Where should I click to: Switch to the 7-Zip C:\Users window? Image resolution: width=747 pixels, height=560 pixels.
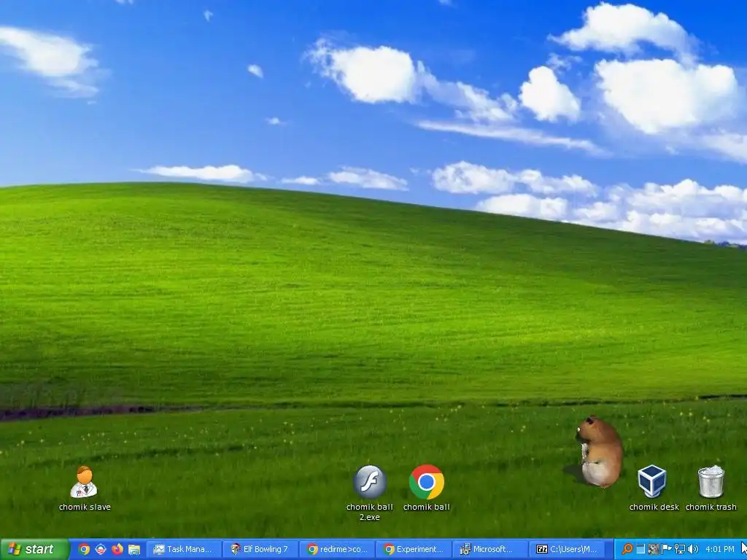[x=567, y=549]
